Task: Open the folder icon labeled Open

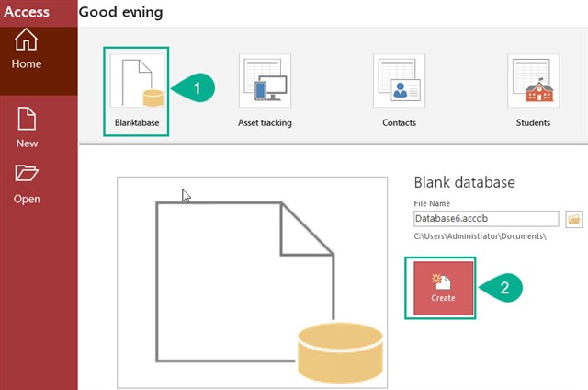Action: (27, 173)
